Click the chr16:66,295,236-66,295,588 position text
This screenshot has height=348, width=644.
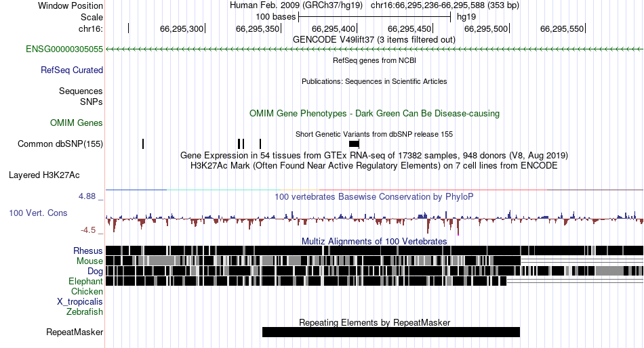click(445, 5)
